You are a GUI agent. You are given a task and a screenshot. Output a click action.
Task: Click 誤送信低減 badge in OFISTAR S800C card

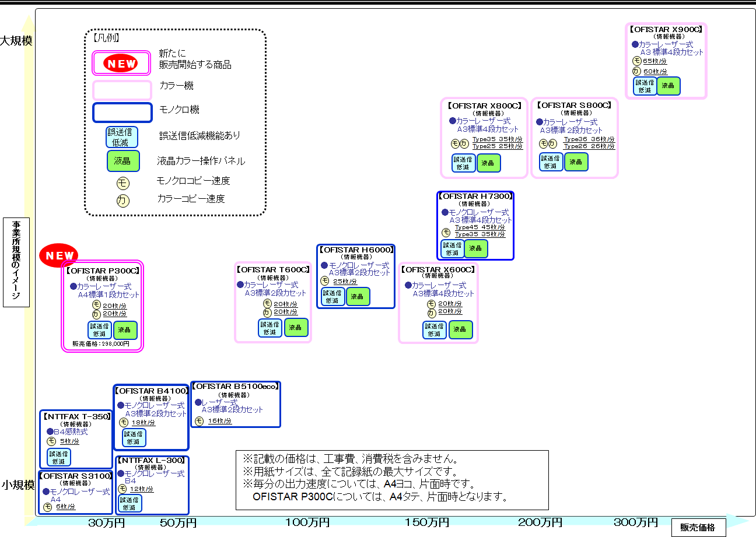pos(551,162)
